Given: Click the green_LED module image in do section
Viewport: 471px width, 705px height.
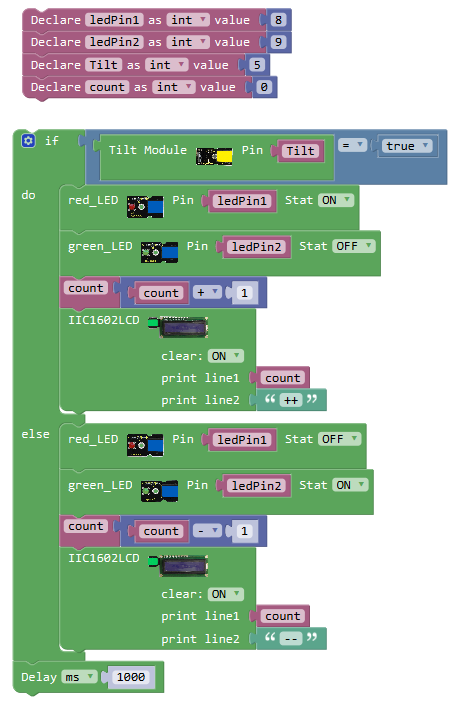Looking at the screenshot, I should [159, 252].
